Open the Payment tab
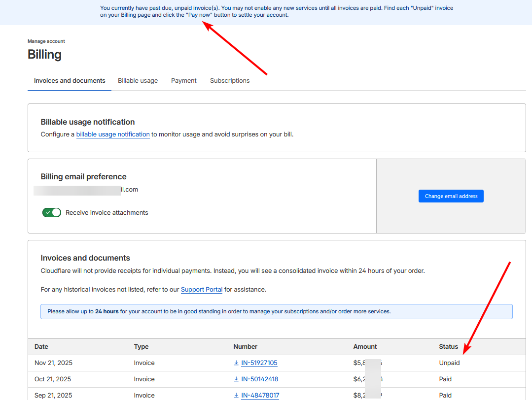The image size is (532, 400). pos(183,81)
